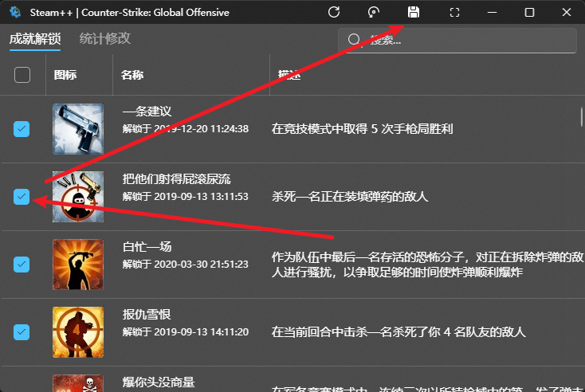Click the 描述 column header
Screen dimensions: 585x392
tap(289, 75)
